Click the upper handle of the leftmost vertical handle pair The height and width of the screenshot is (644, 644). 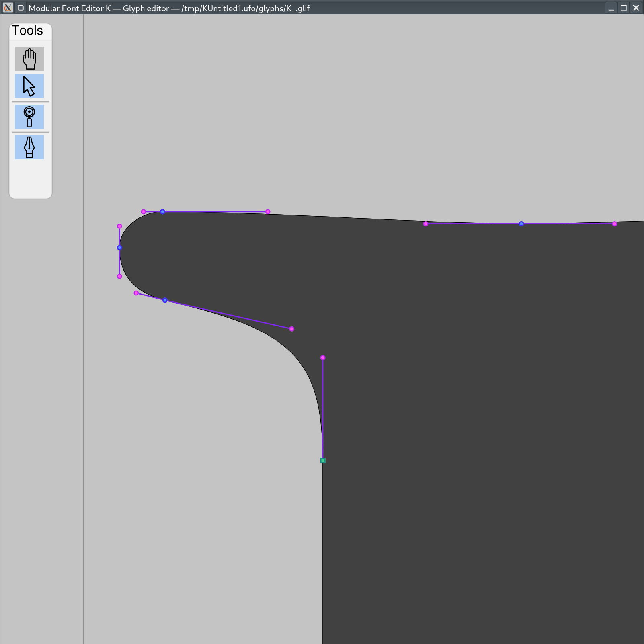point(119,226)
